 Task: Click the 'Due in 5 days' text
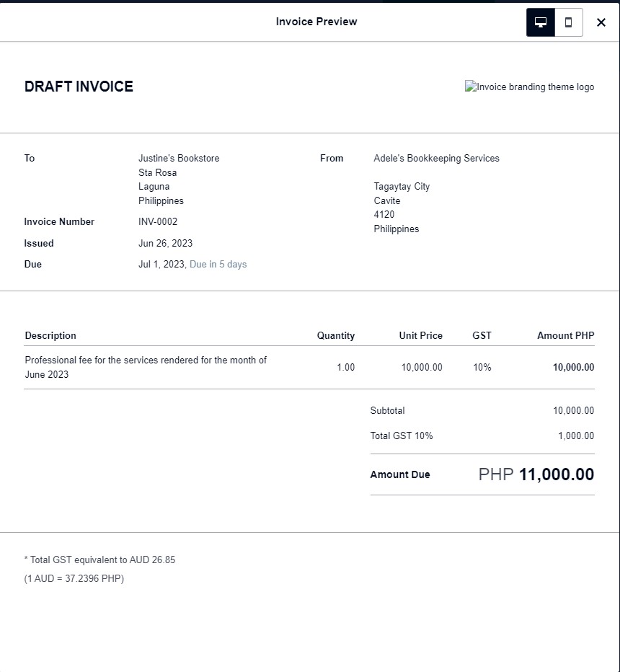coord(218,265)
